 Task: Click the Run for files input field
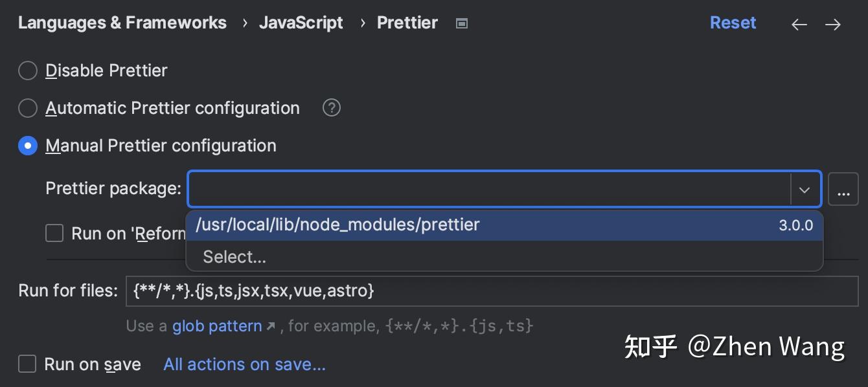coord(492,291)
